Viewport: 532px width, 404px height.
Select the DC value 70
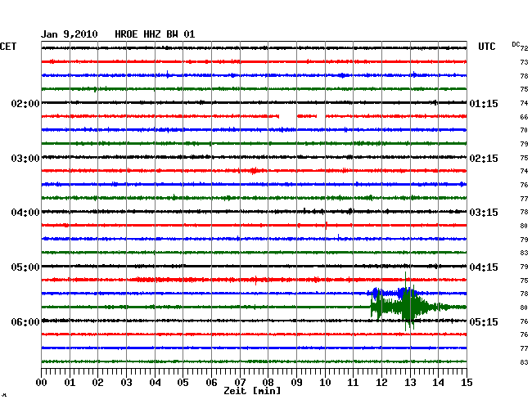click(x=524, y=130)
